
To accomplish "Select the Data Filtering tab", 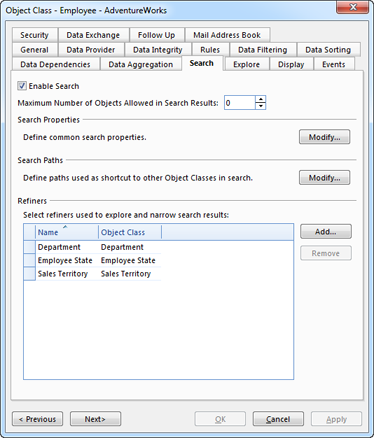I will (263, 50).
